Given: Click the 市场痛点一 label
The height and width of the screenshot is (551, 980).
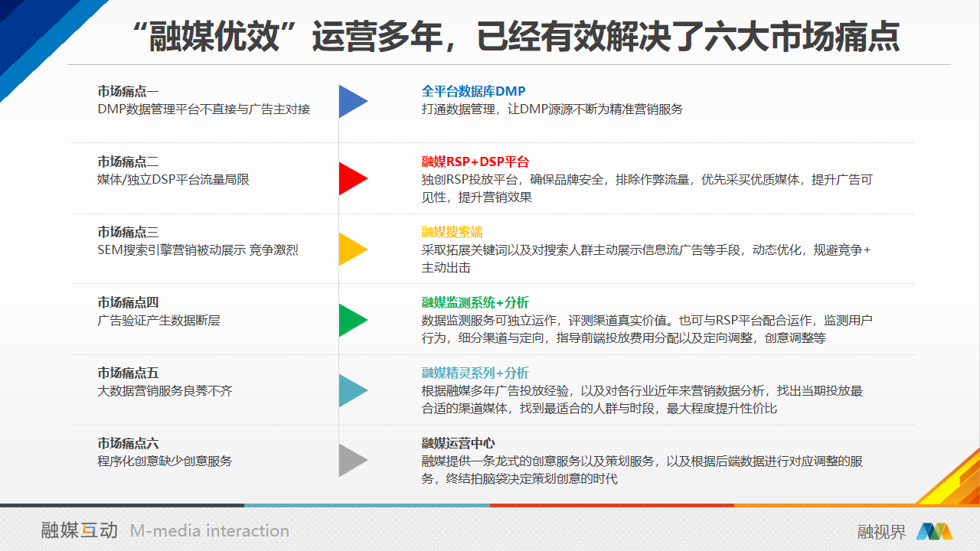Looking at the screenshot, I should click(128, 91).
